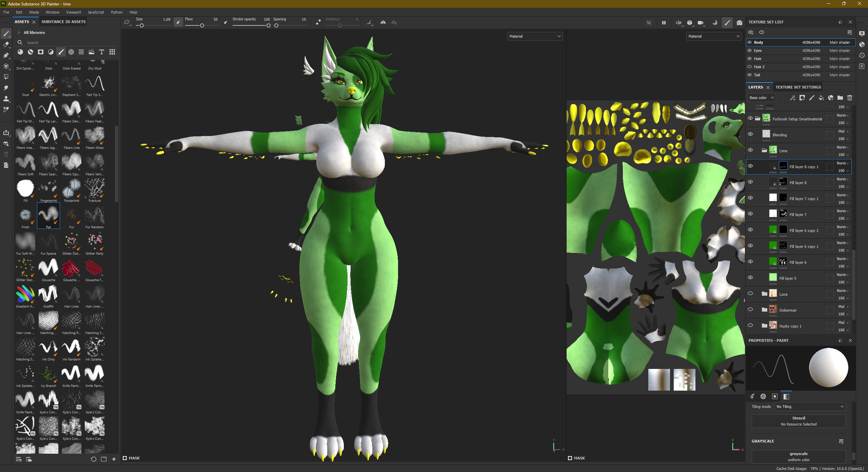Open the Base color channel dropdown
This screenshot has width=868, height=472.
pyautogui.click(x=761, y=98)
